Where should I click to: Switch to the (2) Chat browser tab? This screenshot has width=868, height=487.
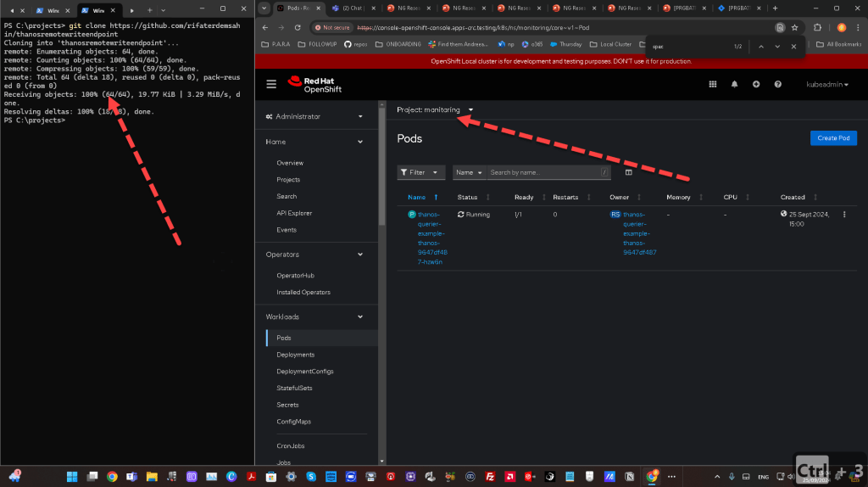pos(353,8)
